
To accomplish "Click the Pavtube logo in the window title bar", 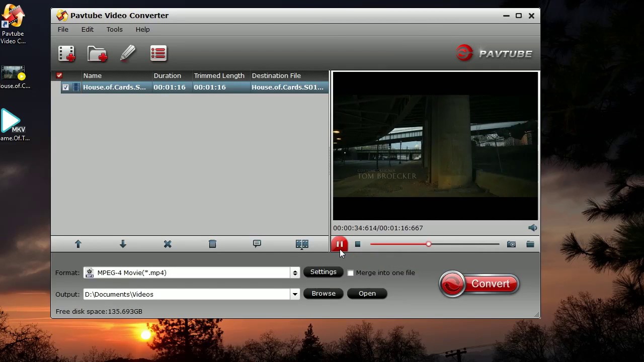I will point(62,16).
